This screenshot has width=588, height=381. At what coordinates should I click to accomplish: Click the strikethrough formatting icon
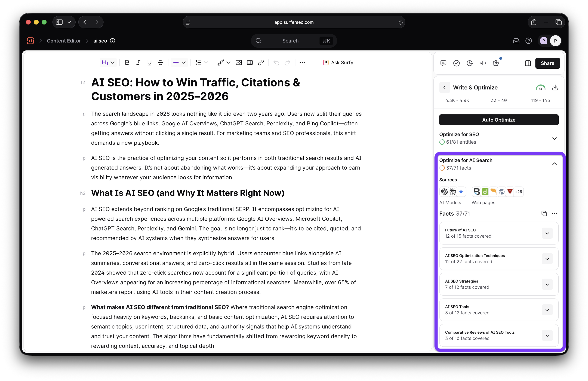point(160,63)
